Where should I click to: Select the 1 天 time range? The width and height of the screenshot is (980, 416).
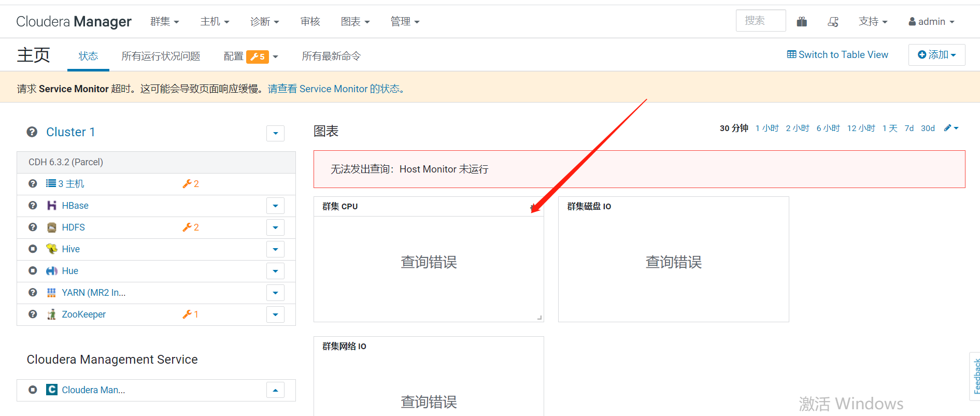point(890,128)
